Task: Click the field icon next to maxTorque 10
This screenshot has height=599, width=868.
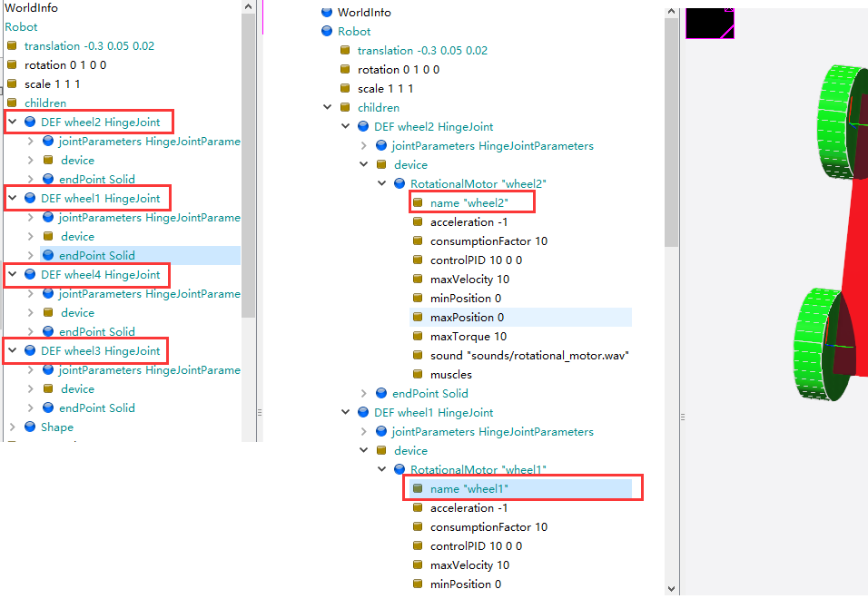Action: (418, 336)
